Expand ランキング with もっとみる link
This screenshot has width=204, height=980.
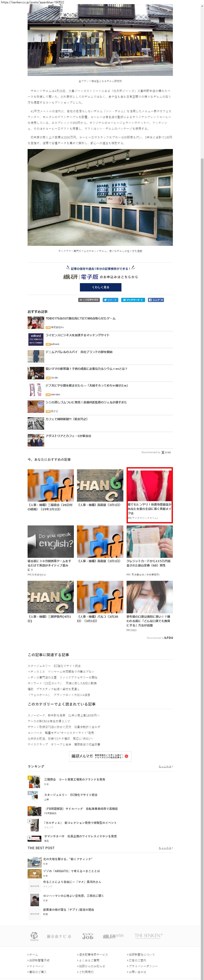165,766
